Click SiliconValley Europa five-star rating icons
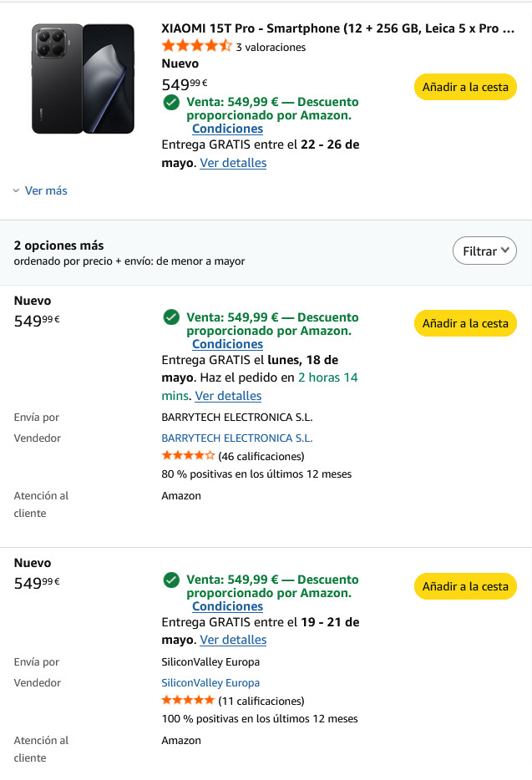532x780 pixels. tap(188, 700)
